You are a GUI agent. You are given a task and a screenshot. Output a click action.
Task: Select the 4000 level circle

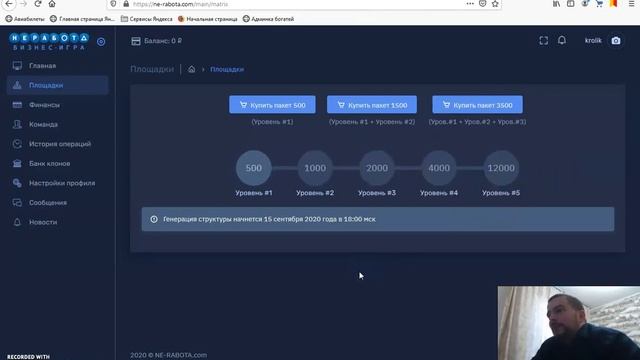[x=439, y=168]
